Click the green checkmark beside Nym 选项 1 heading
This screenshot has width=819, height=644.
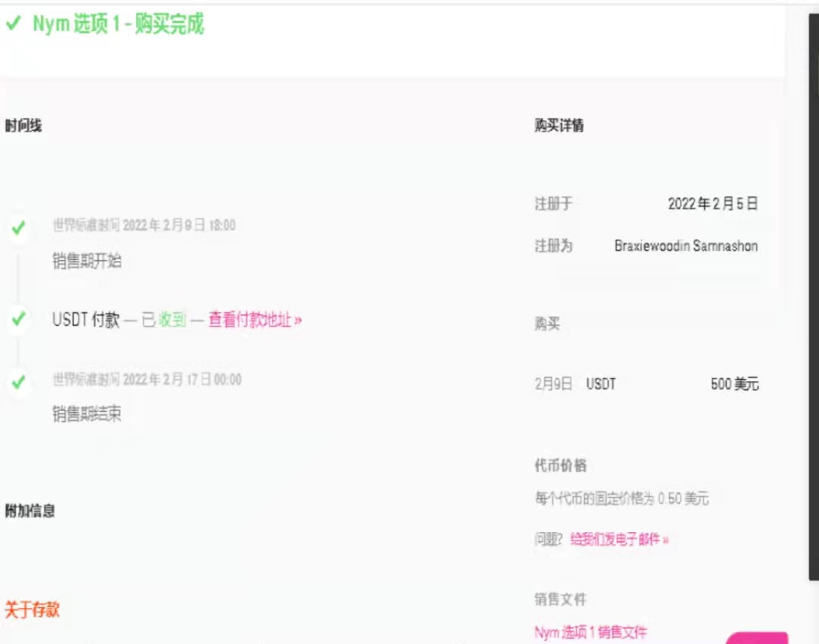click(13, 23)
